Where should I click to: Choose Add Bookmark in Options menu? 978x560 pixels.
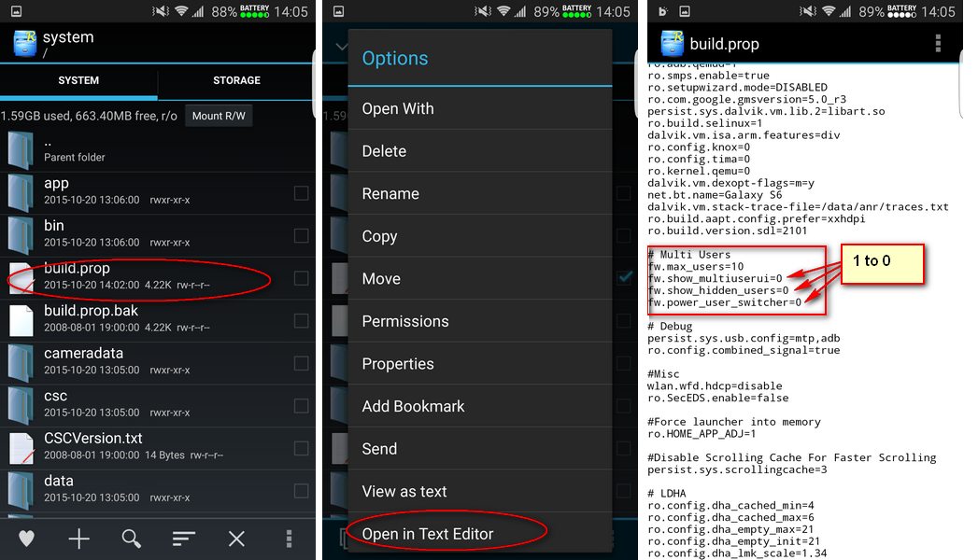479,406
